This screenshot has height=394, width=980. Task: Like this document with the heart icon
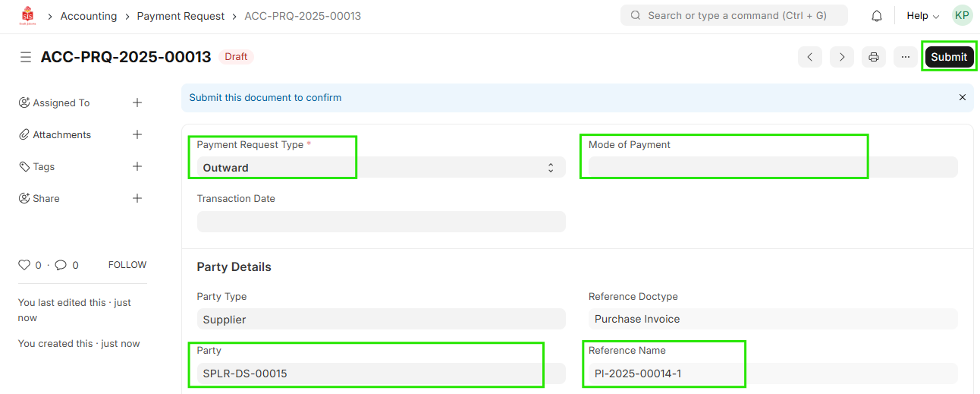[x=25, y=265]
